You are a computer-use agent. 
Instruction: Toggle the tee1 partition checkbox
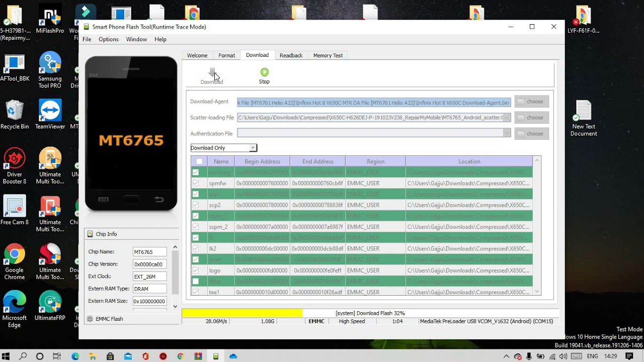pos(196,292)
